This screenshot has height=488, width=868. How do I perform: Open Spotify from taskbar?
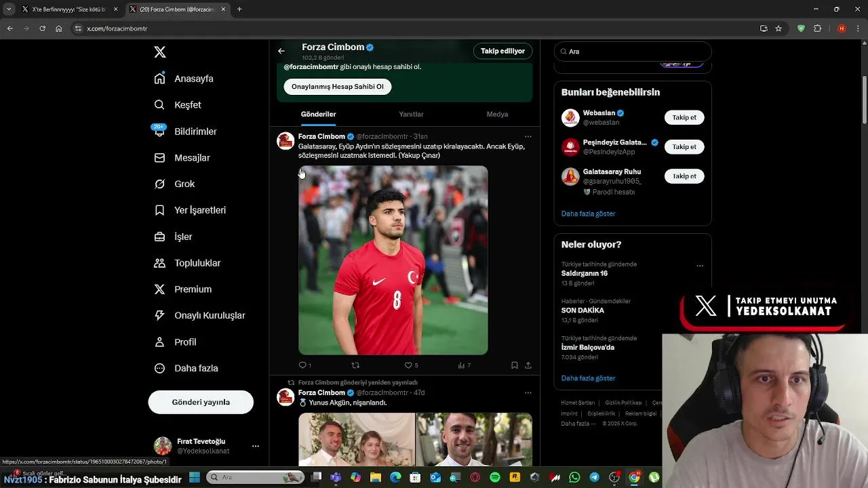[495, 478]
